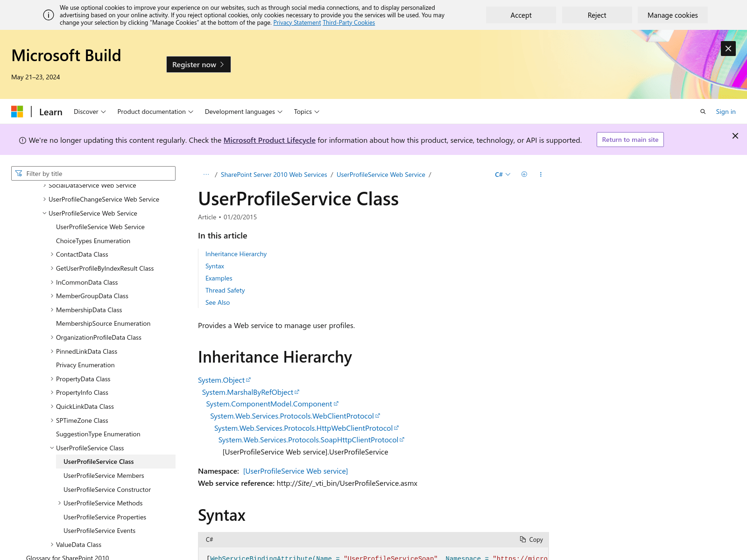Screen dimensions: 747x560
Task: Open the more actions vertical dots
Action: click(x=541, y=174)
